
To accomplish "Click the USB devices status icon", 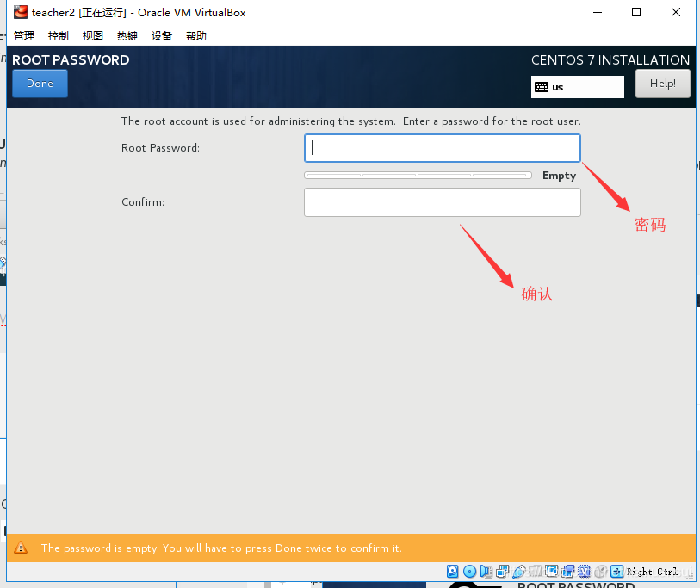I will coord(518,572).
